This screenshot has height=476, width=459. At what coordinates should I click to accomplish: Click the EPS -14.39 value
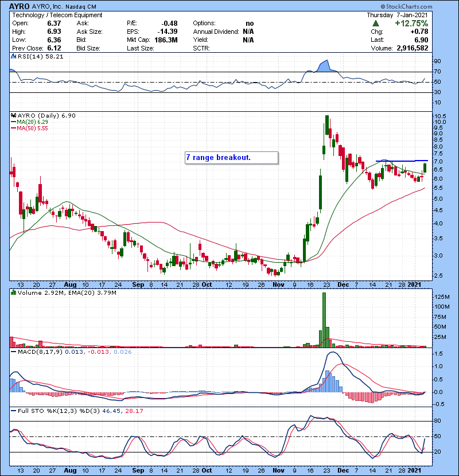point(168,32)
